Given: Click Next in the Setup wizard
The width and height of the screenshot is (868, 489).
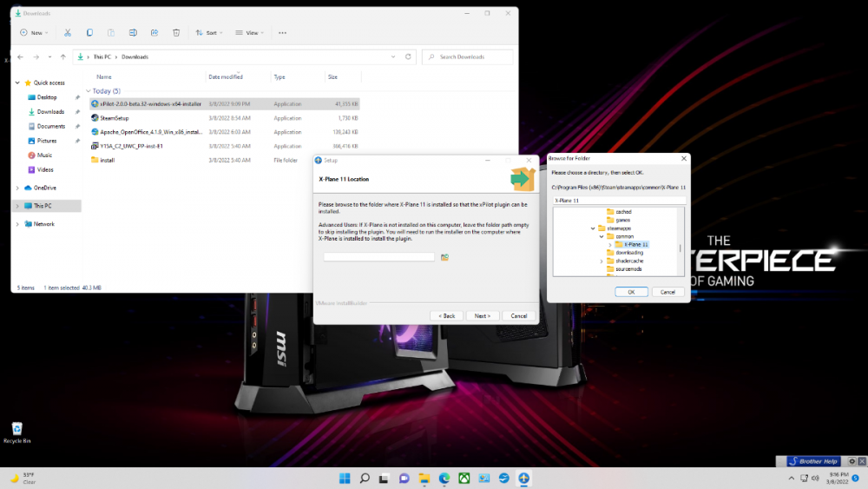Looking at the screenshot, I should coord(482,315).
